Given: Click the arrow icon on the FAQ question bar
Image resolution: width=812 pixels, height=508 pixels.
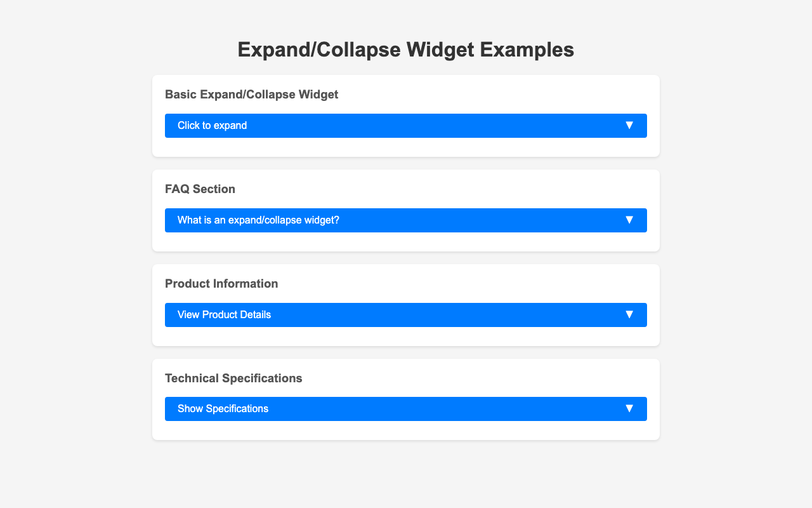Looking at the screenshot, I should click(x=629, y=220).
